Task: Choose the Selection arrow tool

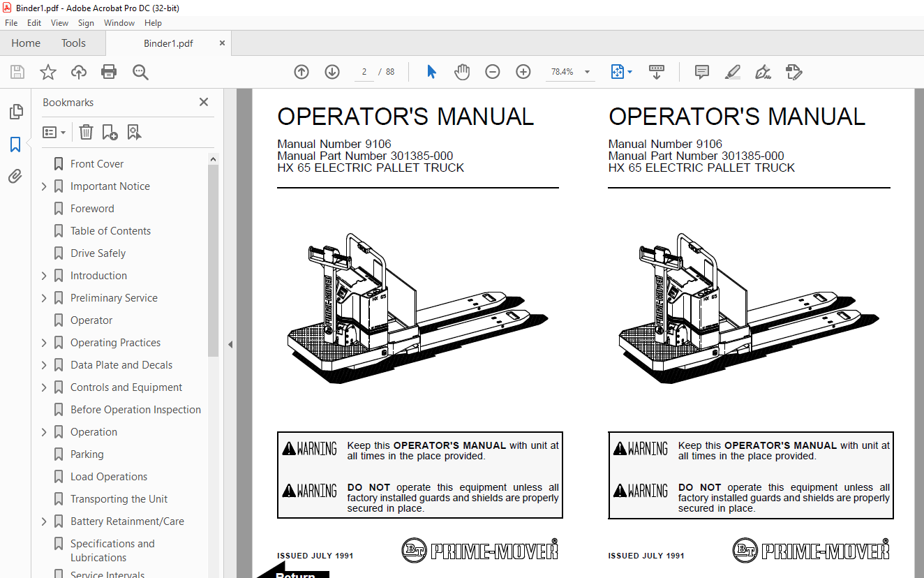Action: [431, 72]
